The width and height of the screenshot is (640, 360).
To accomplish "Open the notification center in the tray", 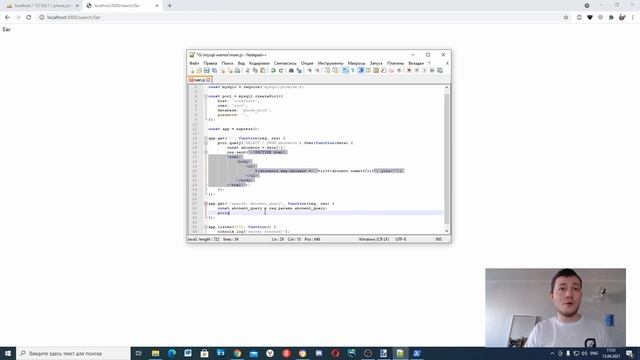I will 629,353.
